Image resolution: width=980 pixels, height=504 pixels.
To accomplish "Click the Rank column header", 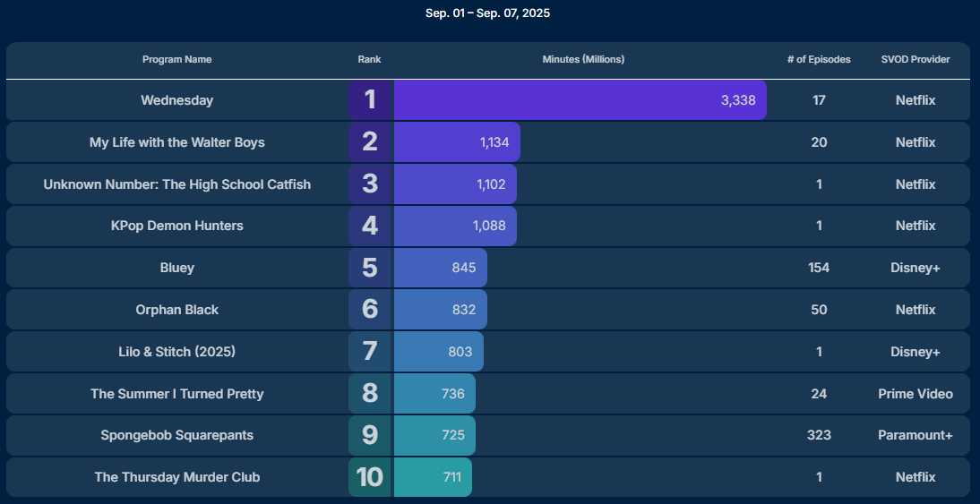I will pyautogui.click(x=369, y=60).
